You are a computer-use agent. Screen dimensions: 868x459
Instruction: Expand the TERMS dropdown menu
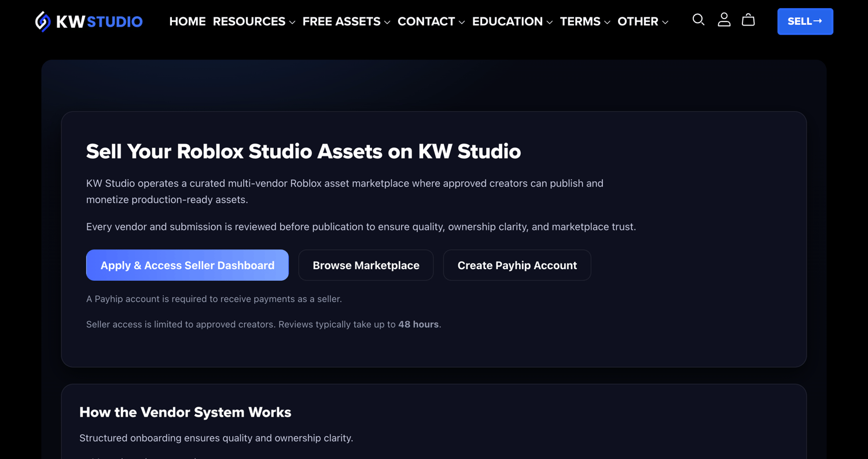click(x=585, y=21)
